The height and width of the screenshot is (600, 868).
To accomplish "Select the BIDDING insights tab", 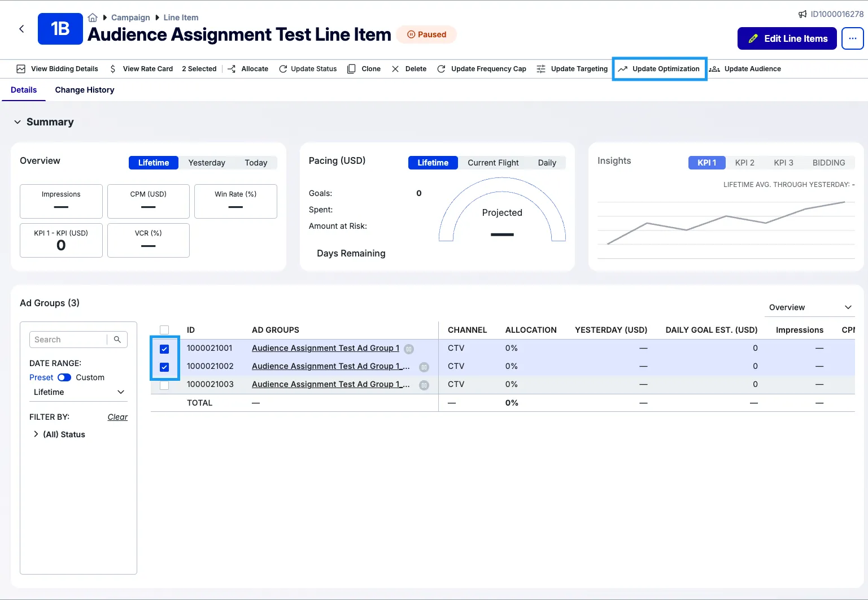I will click(x=828, y=163).
